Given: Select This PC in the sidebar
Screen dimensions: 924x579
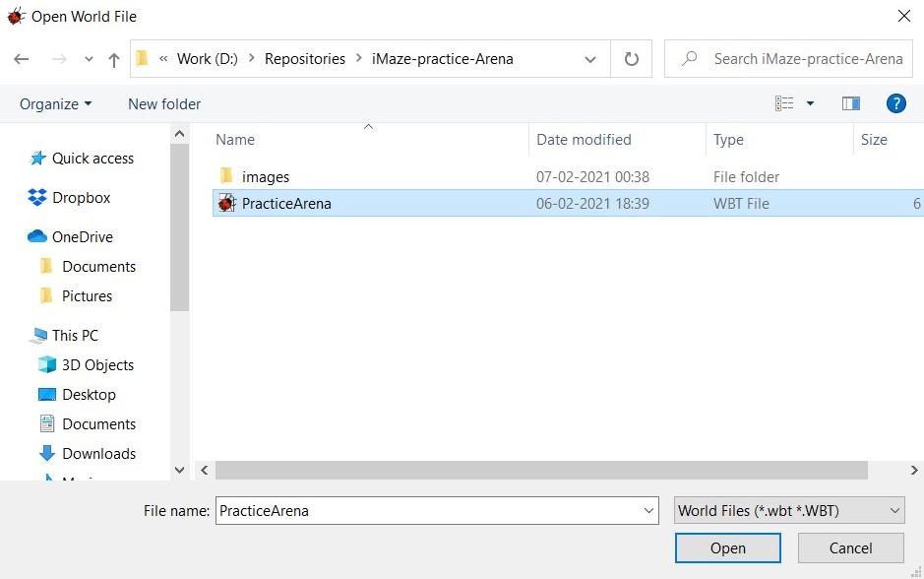Looking at the screenshot, I should click(75, 336).
